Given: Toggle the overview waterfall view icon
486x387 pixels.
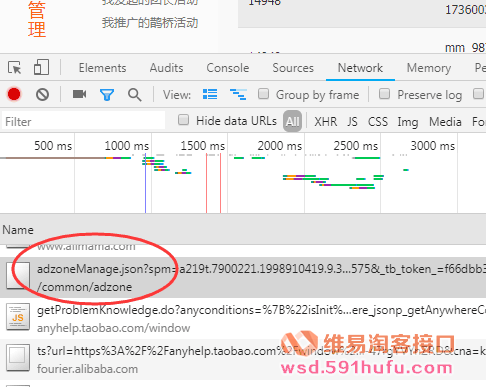Looking at the screenshot, I should pos(238,94).
